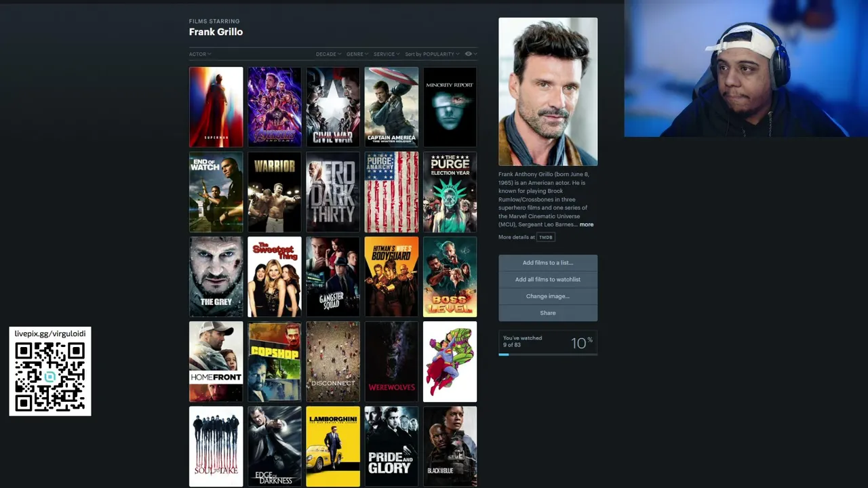The width and height of the screenshot is (868, 488).
Task: Open Captain America Winter Soldier poster
Action: [x=391, y=107]
